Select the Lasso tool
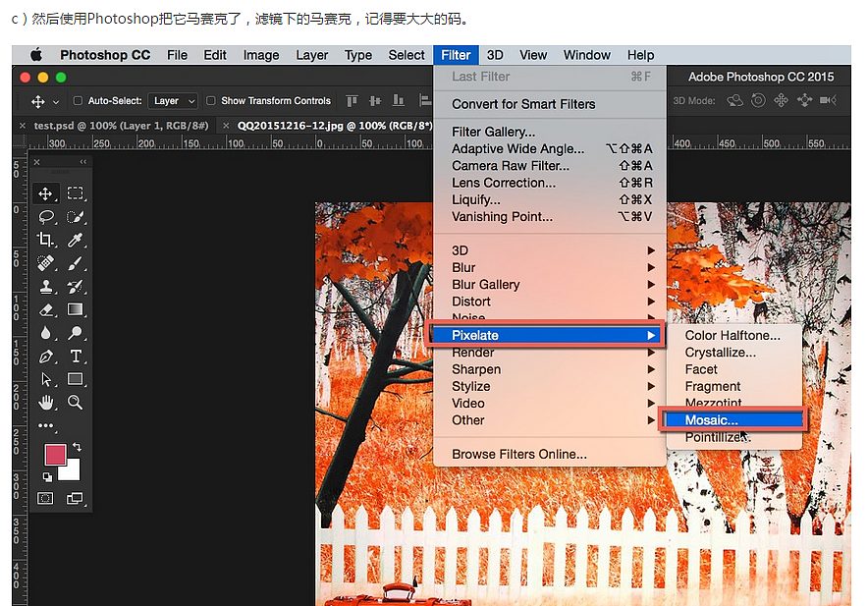 tap(45, 217)
